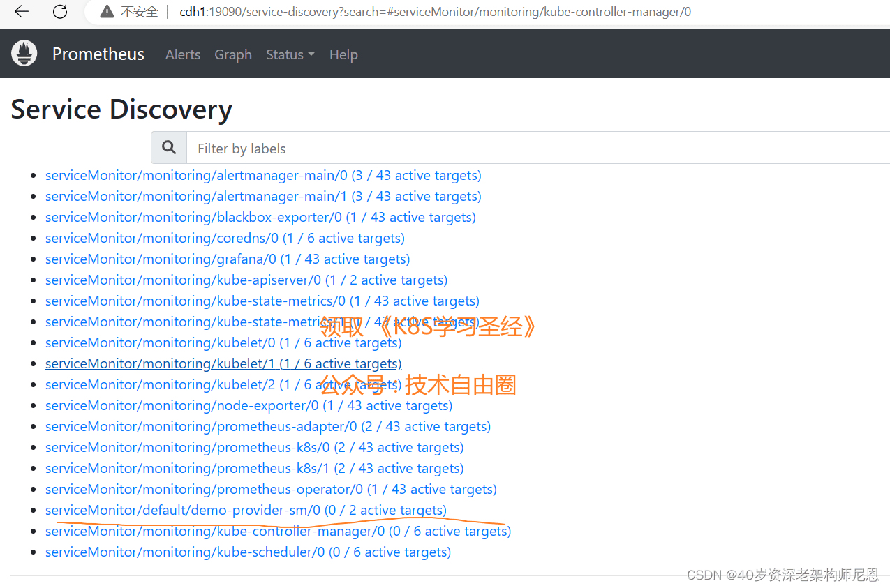
Task: Open the underlined kubelet/1 link
Action: [223, 363]
